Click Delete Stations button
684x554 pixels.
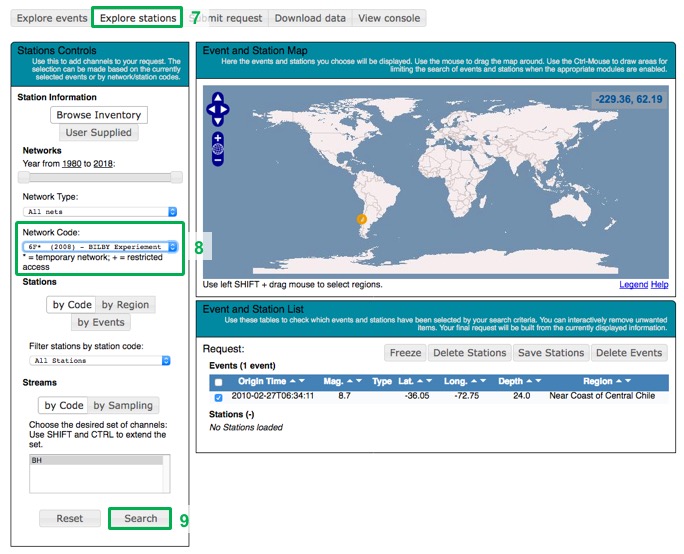coord(469,352)
